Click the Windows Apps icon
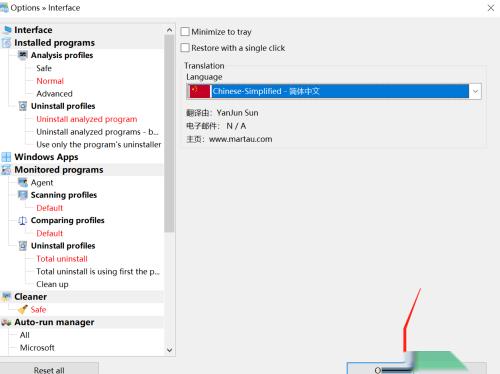This screenshot has height=374, width=500. (x=6, y=157)
